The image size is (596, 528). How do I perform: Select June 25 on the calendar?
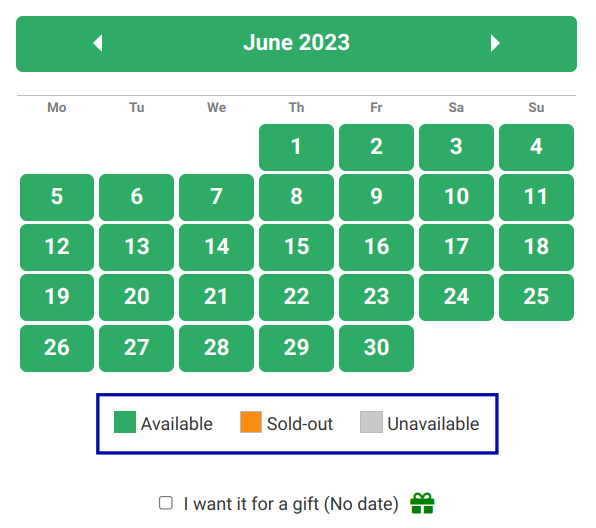[536, 297]
